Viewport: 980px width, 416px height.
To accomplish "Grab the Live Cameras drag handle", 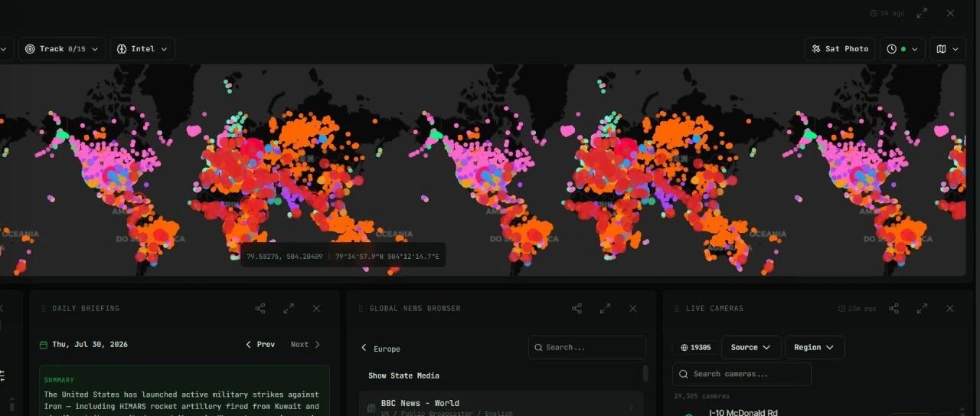I will click(678, 308).
